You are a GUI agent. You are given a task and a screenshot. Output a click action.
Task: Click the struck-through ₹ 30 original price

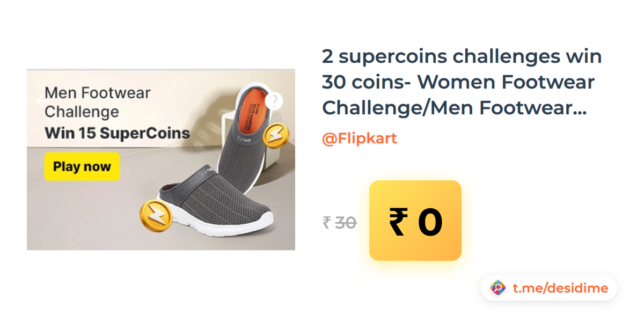(x=340, y=222)
